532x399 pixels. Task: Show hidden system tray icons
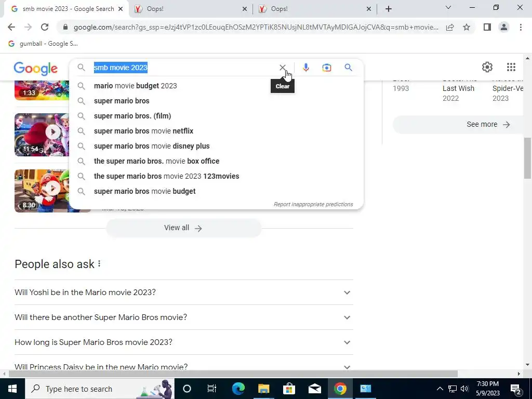click(440, 389)
